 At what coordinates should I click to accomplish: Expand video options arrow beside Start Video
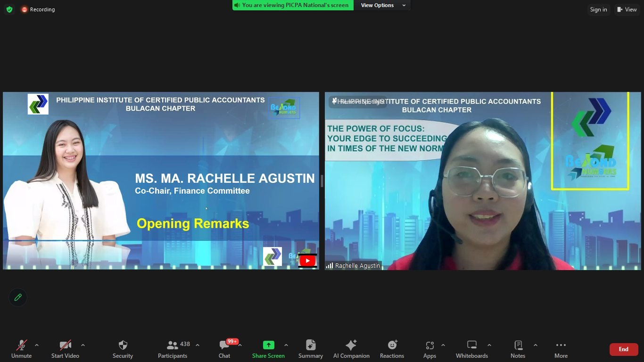pos(83,345)
